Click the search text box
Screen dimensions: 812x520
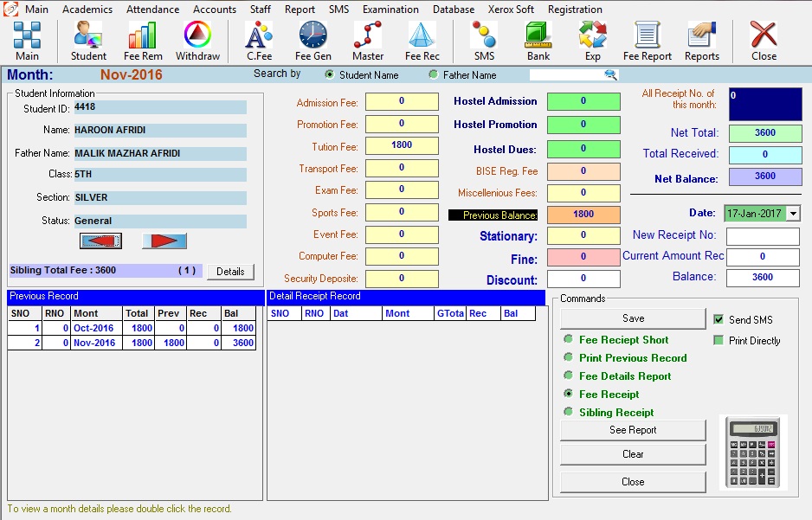pos(567,75)
